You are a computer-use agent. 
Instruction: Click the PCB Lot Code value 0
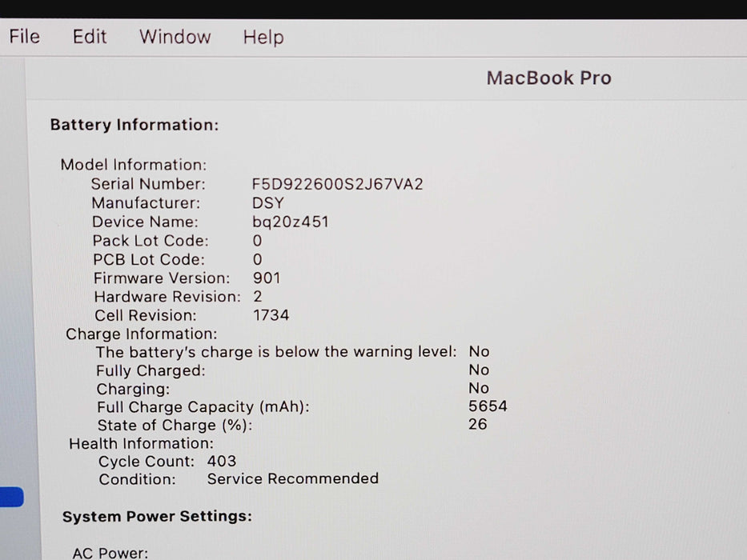click(257, 259)
